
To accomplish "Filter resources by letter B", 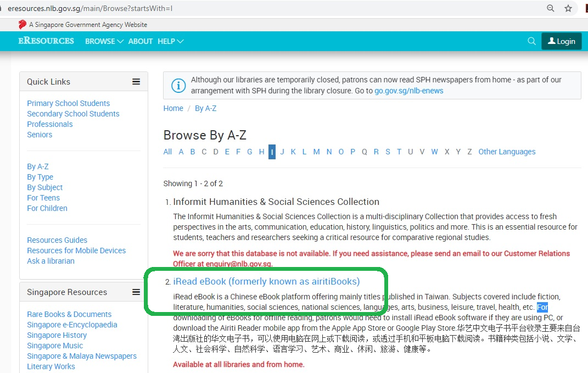I will (193, 152).
